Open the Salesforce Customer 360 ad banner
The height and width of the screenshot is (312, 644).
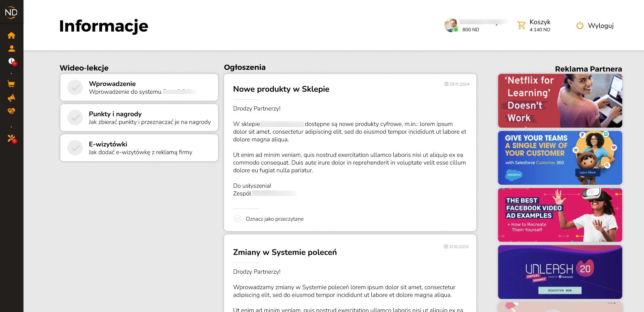point(560,158)
